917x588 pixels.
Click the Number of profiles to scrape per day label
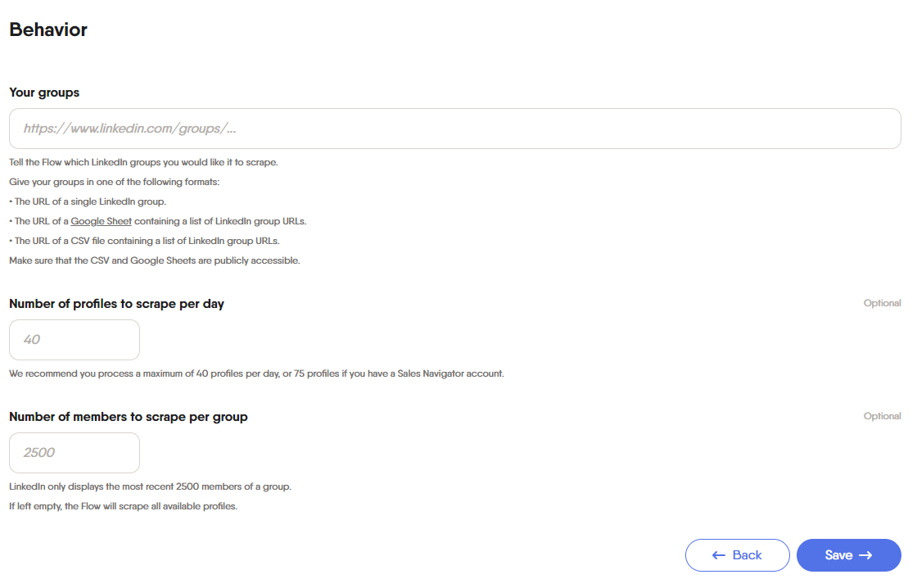click(116, 304)
